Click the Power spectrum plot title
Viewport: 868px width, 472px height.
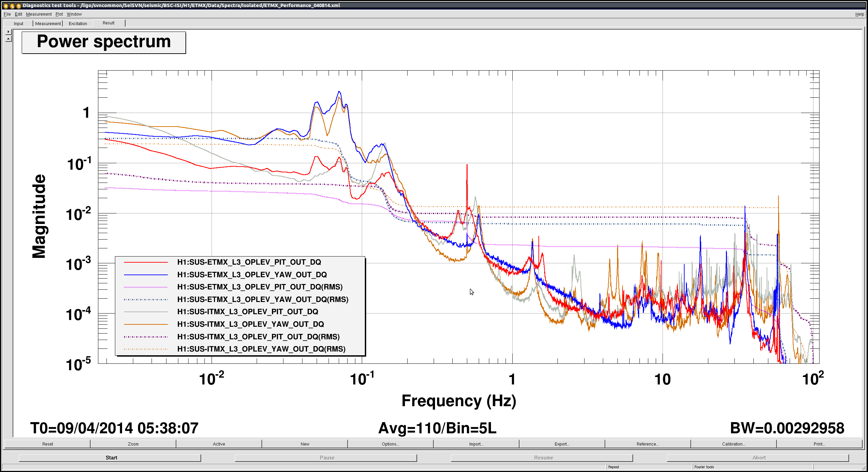click(104, 42)
